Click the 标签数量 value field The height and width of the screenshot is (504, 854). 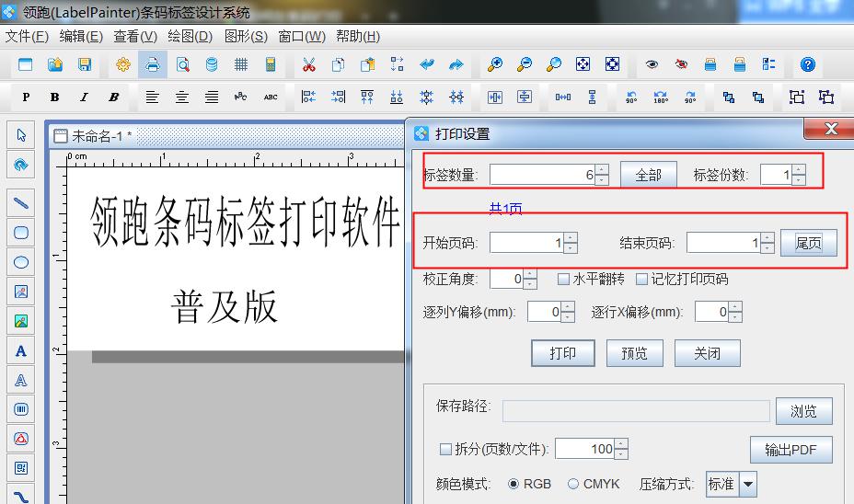[x=542, y=176]
